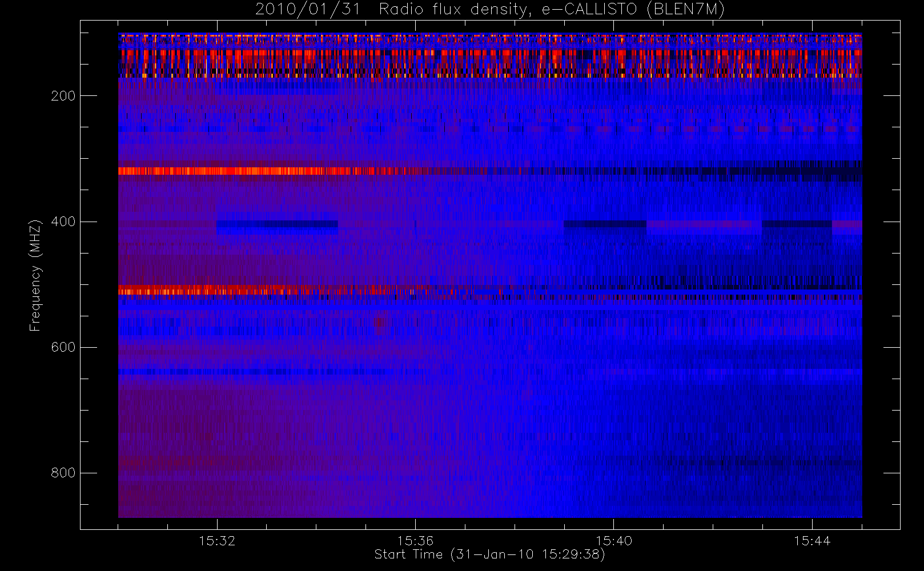Viewport: 924px width, 571px height.
Task: Click the 15:44 time tick label
Action: coord(812,541)
